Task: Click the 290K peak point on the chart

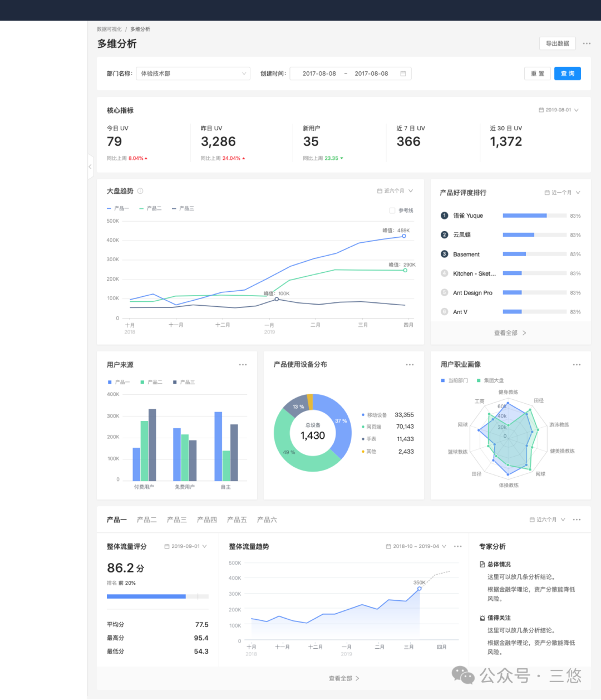Action: [405, 270]
